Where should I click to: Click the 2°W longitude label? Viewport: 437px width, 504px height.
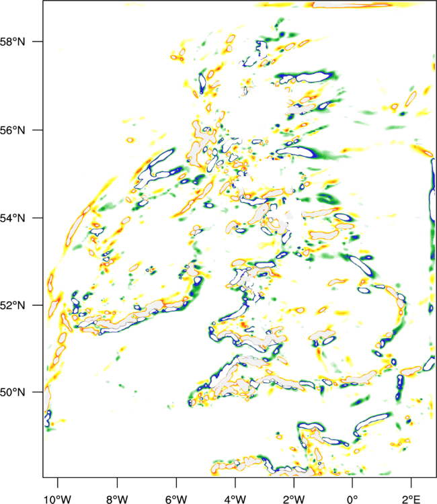point(294,499)
